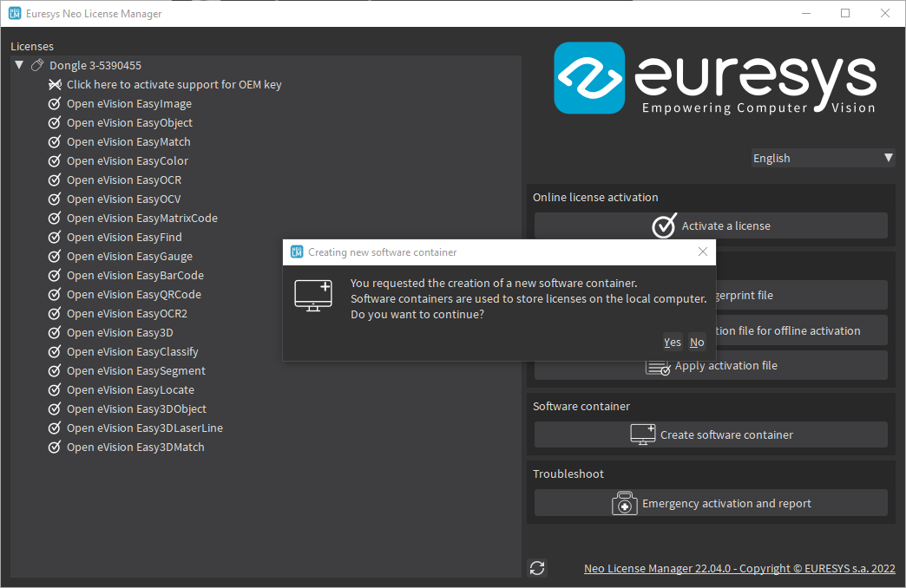Close the Creating new software container dialog
This screenshot has width=906, height=588.
click(703, 252)
